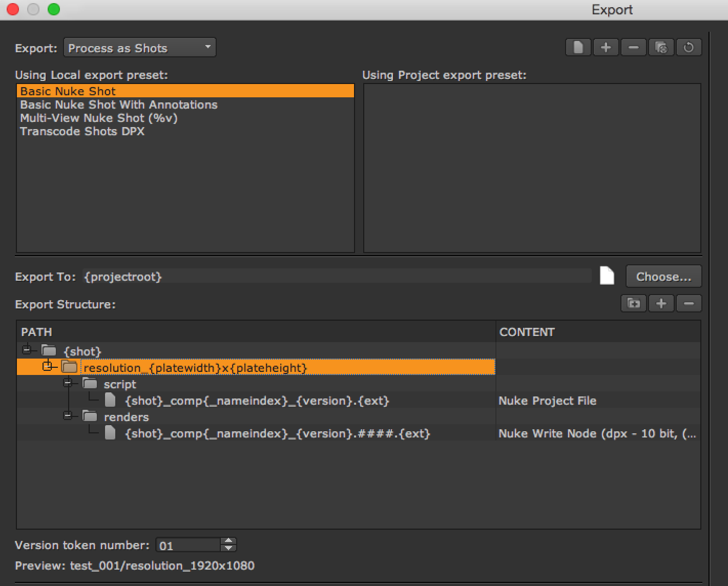The image size is (728, 586).
Task: Click the new preset page icon
Action: coord(578,48)
